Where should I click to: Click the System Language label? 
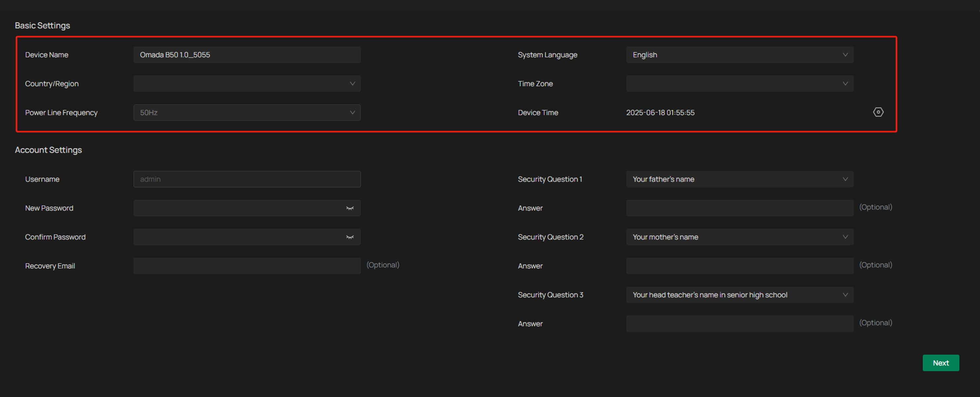tap(547, 55)
